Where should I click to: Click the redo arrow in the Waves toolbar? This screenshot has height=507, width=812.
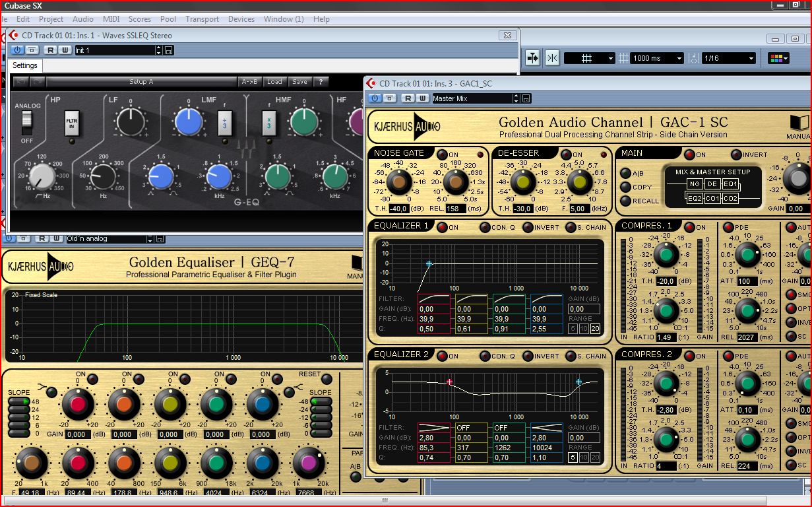click(38, 82)
